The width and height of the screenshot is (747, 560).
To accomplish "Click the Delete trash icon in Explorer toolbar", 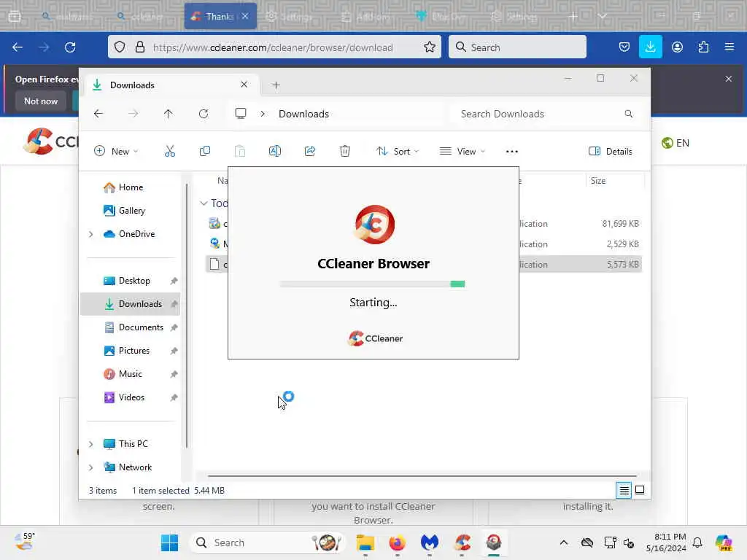I will coord(345,152).
